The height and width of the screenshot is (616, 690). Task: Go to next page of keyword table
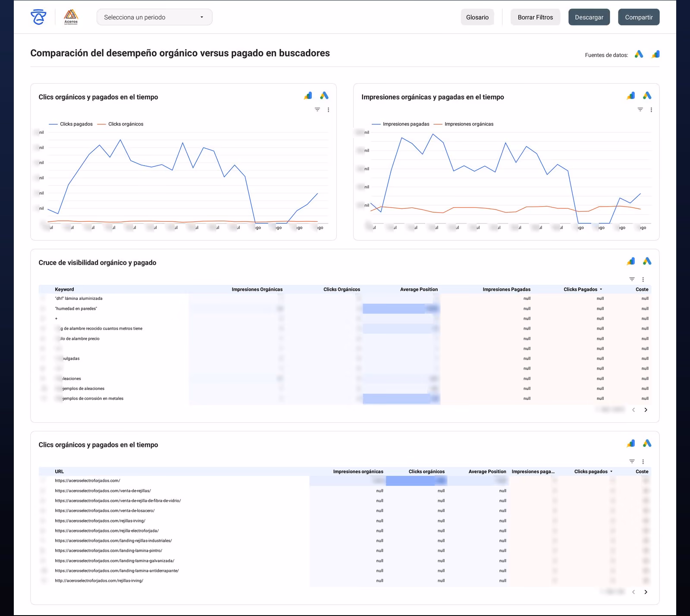point(646,410)
